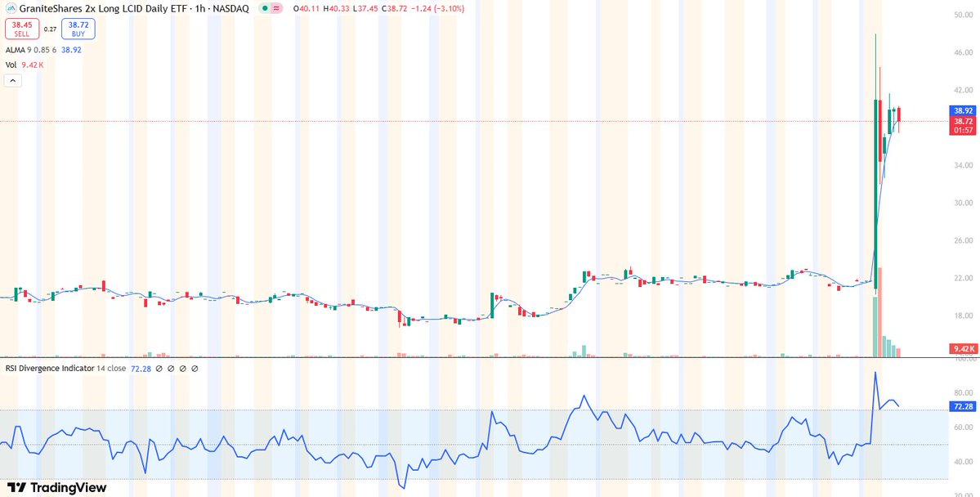Click the 60.00 RSI scale tick
Screen dimensions: 980x497
pos(963,428)
